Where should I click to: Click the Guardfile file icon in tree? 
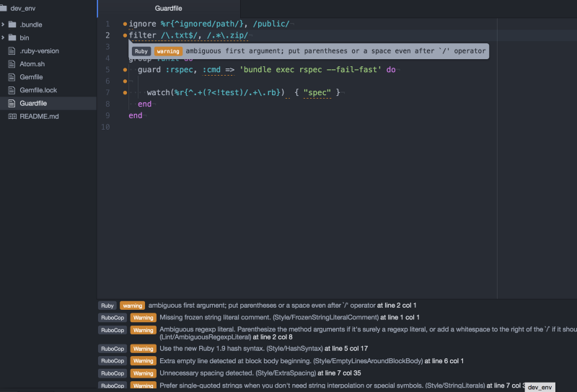pos(12,103)
